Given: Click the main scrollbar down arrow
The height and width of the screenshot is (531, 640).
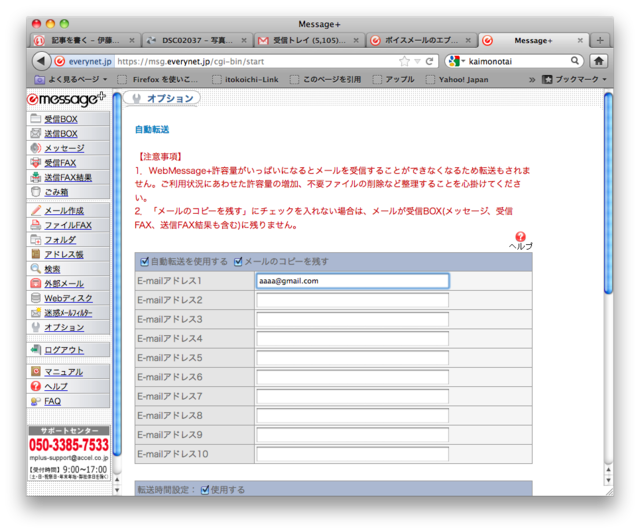Looking at the screenshot, I should 608,480.
